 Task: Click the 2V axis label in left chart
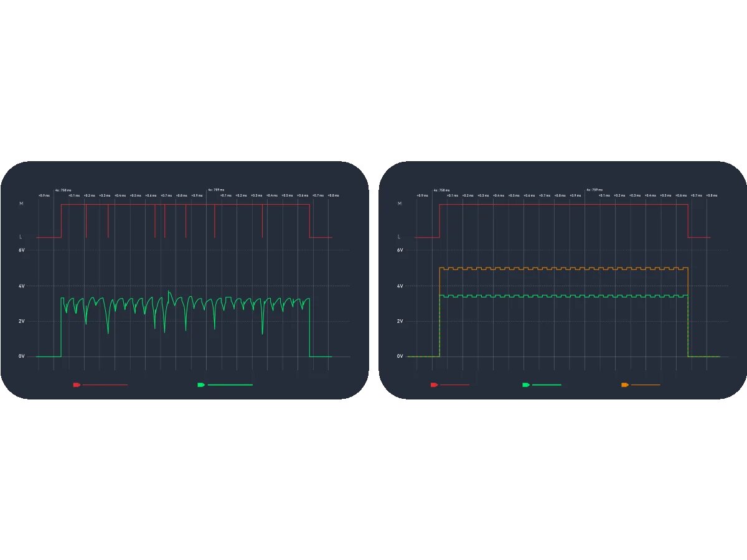coord(22,321)
